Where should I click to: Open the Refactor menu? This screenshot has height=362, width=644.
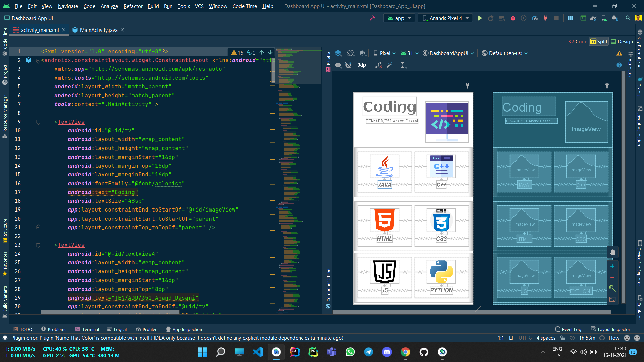coord(133,6)
